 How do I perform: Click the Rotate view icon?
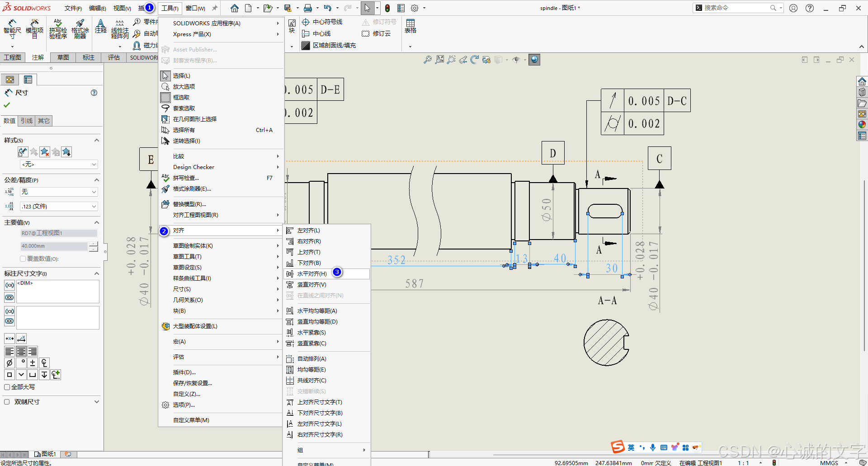tap(474, 60)
